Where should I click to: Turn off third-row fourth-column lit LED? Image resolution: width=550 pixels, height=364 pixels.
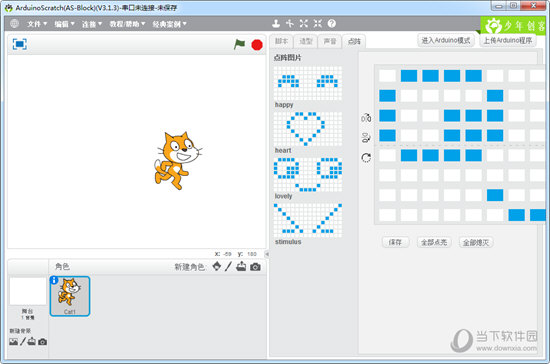click(452, 115)
